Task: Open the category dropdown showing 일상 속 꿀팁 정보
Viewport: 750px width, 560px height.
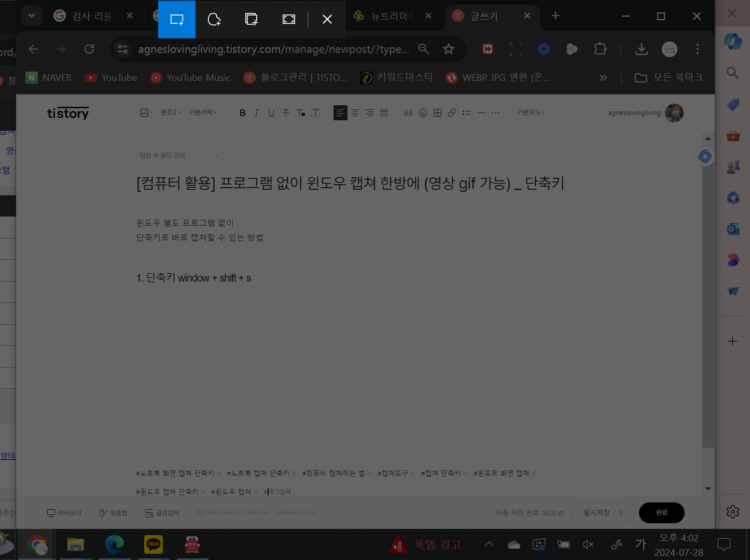Action: pyautogui.click(x=179, y=155)
